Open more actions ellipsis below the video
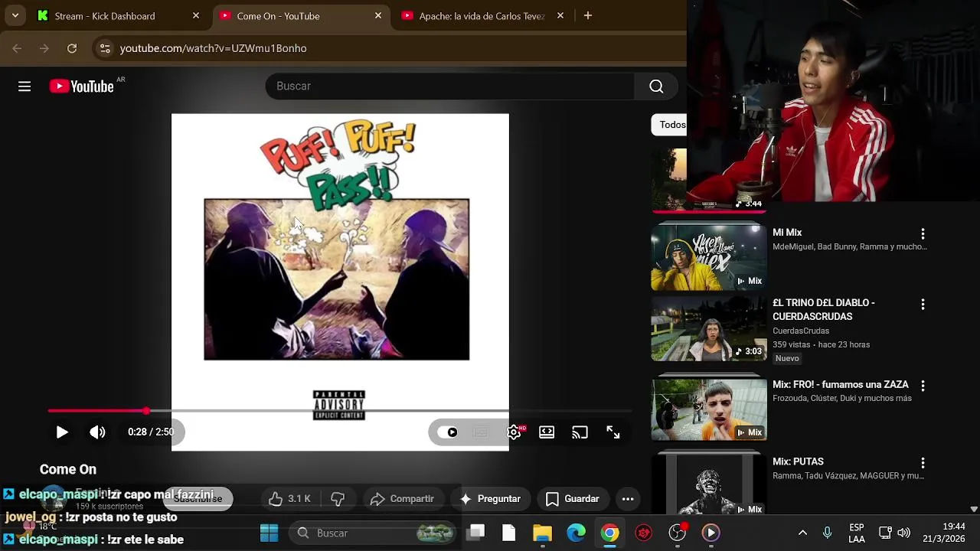The image size is (980, 551). point(628,499)
